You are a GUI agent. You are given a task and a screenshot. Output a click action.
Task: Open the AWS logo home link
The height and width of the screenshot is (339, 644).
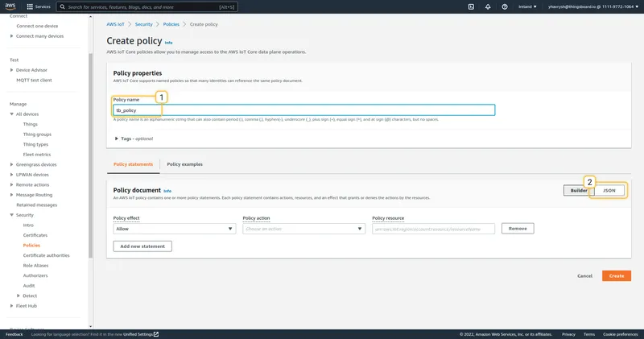tap(10, 6)
